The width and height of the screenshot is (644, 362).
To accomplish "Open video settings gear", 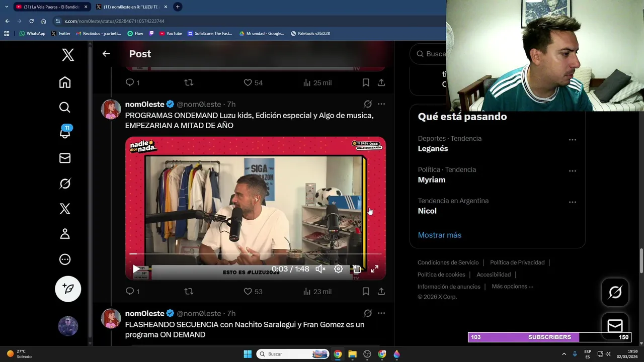I will click(x=339, y=269).
